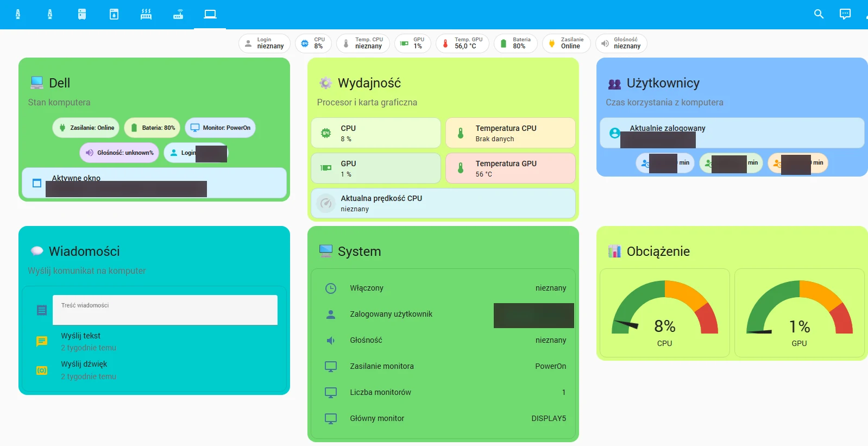Click the Wydajność gear icon

326,83
